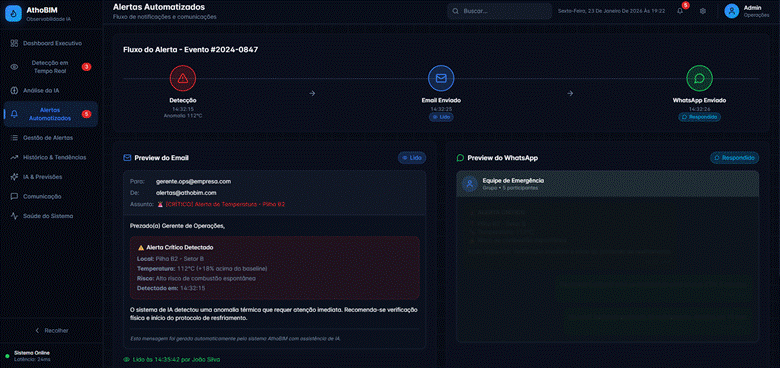The width and height of the screenshot is (780, 368).
Task: Click the Dashboard Executivo grid icon
Action: [14, 43]
